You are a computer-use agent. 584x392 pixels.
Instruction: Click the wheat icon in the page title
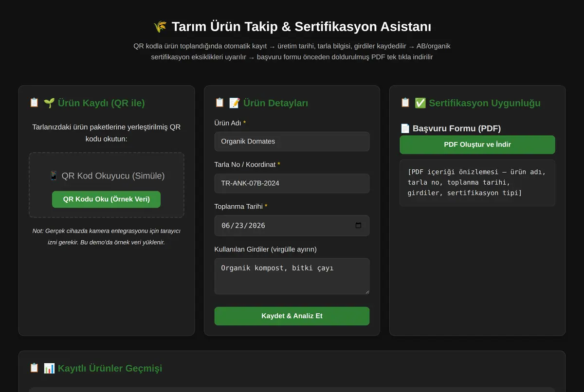coord(160,27)
